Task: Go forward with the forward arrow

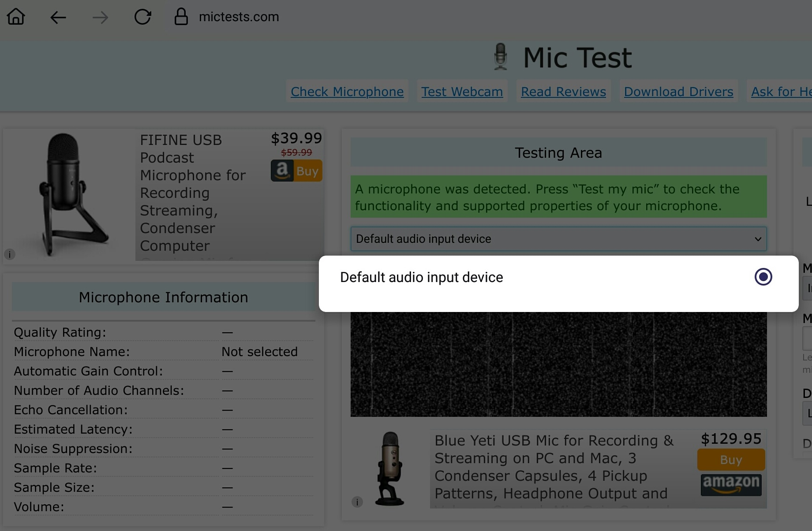Action: click(x=101, y=17)
